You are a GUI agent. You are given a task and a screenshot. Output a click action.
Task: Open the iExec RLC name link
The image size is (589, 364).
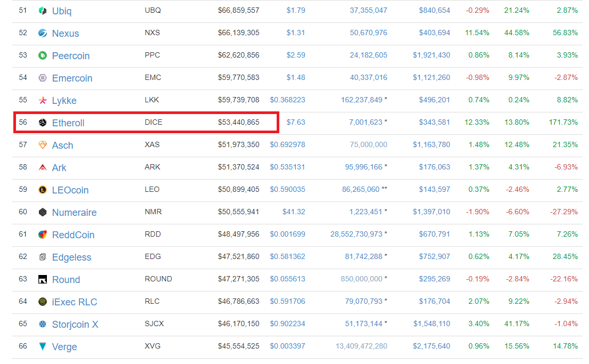click(75, 302)
